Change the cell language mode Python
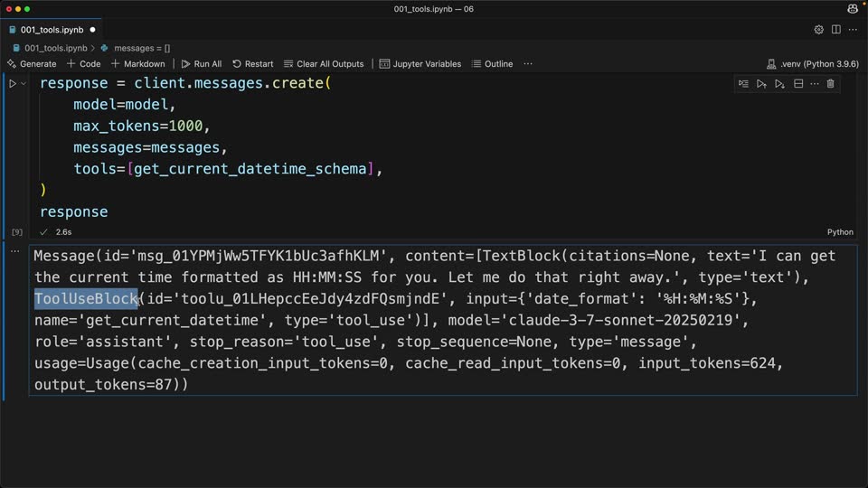 click(x=840, y=232)
